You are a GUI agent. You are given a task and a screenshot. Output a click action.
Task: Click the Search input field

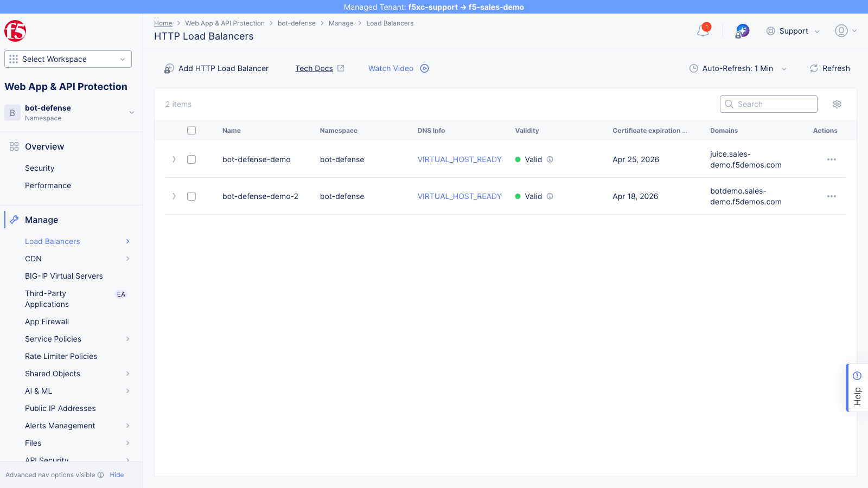click(x=768, y=104)
